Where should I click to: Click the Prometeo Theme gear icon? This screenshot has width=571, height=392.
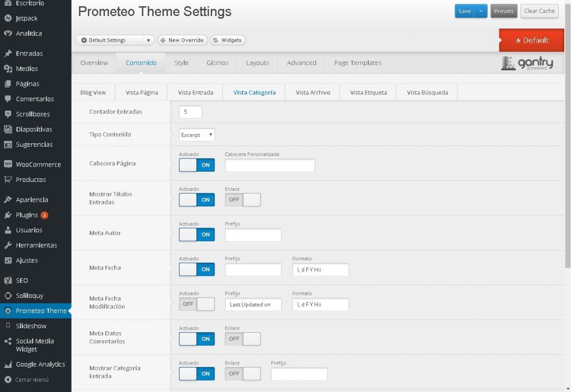pos(8,311)
